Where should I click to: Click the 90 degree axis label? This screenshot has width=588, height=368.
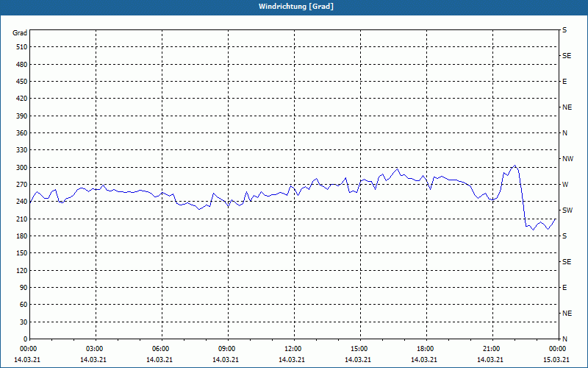pyautogui.click(x=24, y=288)
